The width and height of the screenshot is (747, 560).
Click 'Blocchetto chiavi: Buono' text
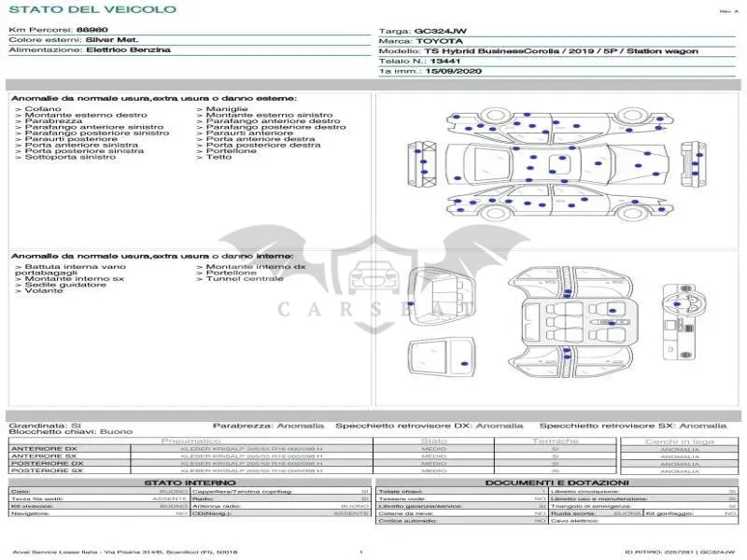71,431
